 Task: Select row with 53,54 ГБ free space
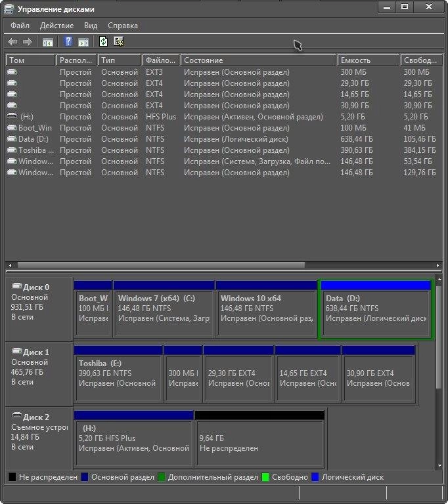pyautogui.click(x=223, y=161)
